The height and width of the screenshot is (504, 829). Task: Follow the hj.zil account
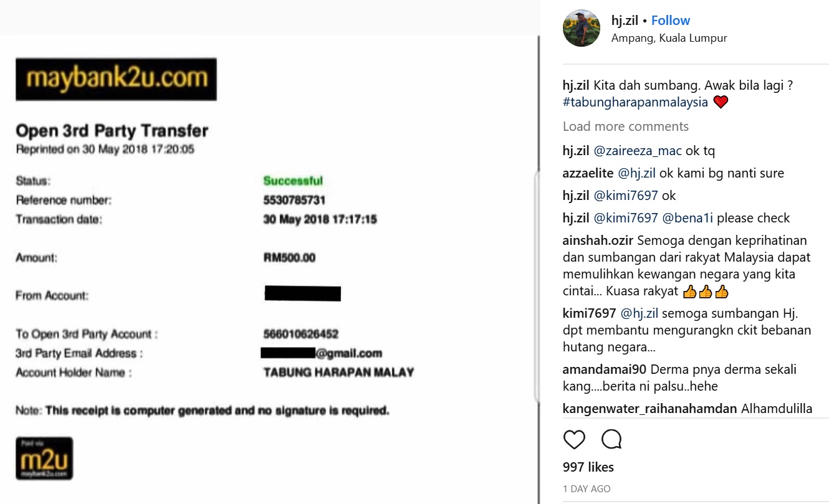click(x=671, y=21)
